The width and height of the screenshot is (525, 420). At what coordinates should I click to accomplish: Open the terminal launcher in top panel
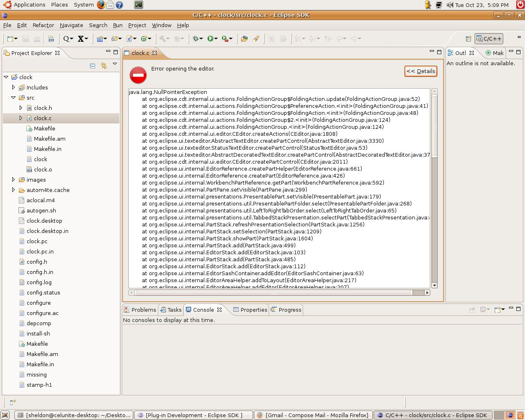pos(139,5)
